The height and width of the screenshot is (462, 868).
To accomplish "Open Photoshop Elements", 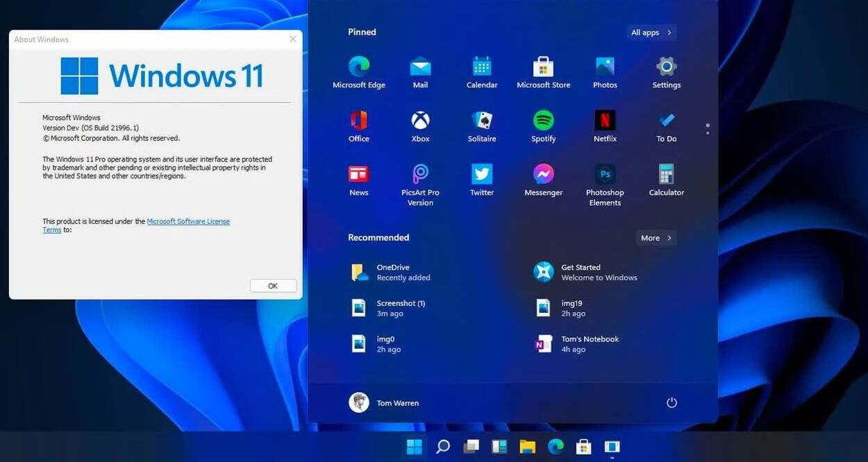I will (605, 185).
